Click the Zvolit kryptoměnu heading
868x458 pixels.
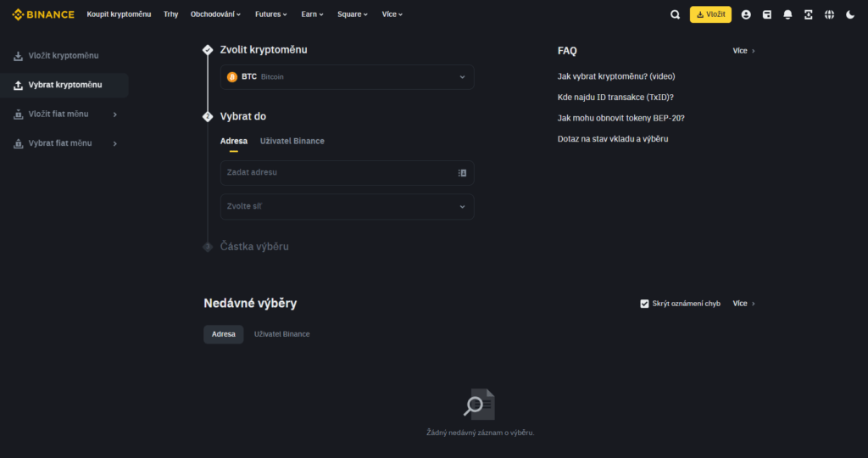point(264,50)
